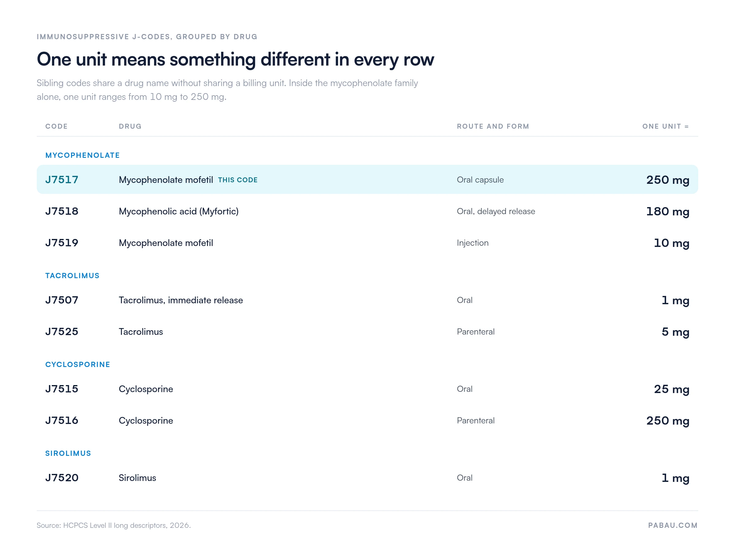
Task: Select Mycophenolic acid (Myfortic) drug name
Action: pos(179,211)
